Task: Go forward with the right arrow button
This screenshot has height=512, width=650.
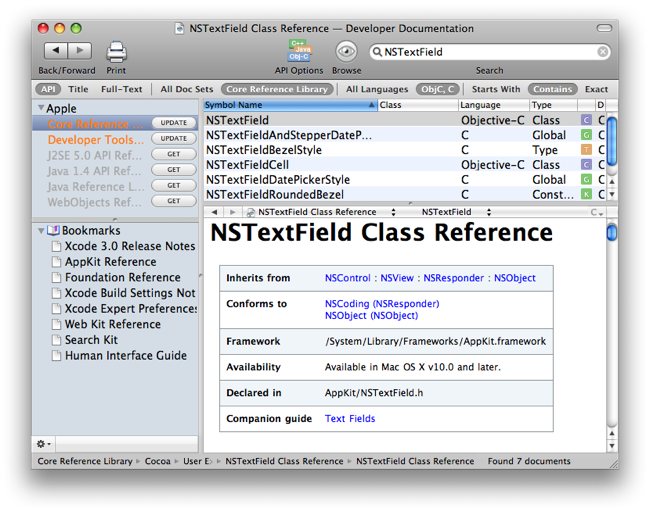Action: [x=80, y=51]
